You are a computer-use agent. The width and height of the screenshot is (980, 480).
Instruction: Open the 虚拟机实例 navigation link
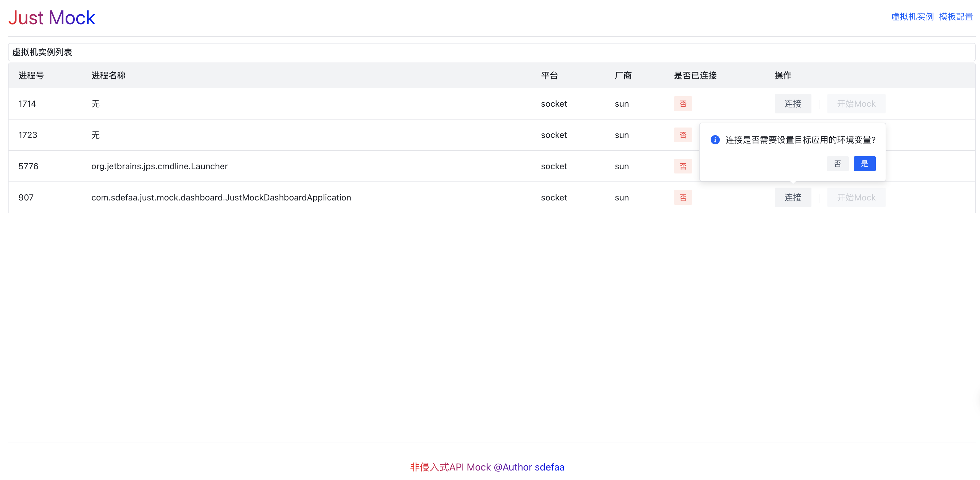(912, 17)
